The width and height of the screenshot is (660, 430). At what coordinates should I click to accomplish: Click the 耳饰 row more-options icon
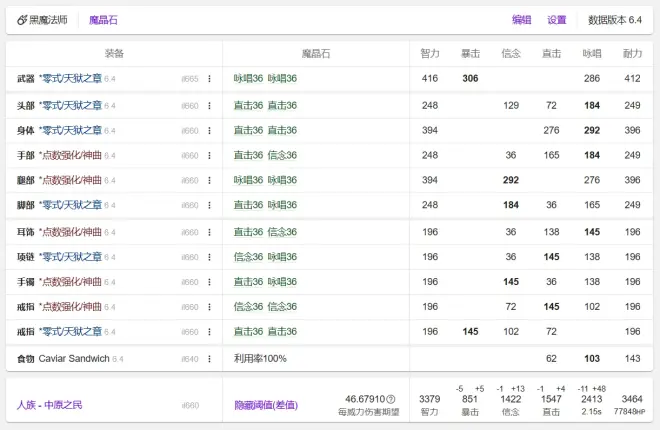point(209,232)
